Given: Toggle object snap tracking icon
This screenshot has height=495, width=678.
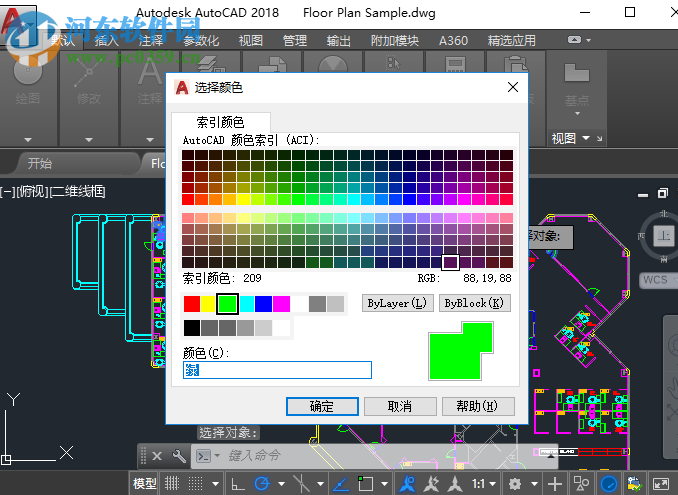Looking at the screenshot, I should pos(341,483).
